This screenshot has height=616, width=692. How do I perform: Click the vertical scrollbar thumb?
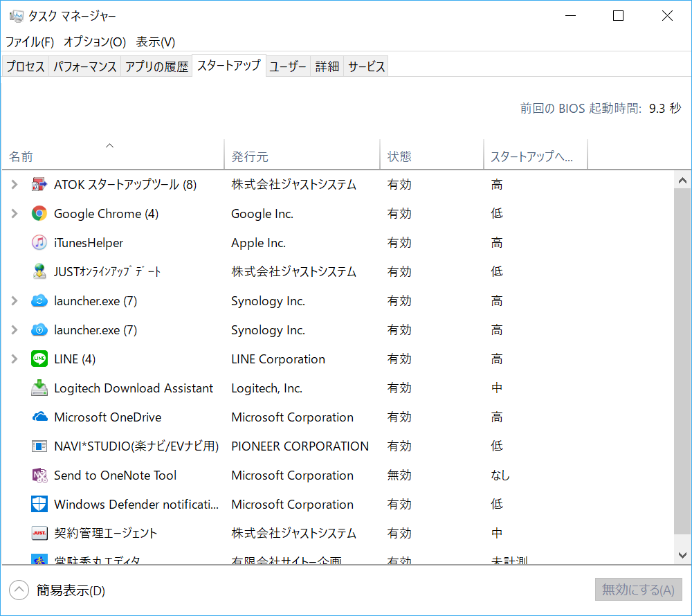pos(682,361)
